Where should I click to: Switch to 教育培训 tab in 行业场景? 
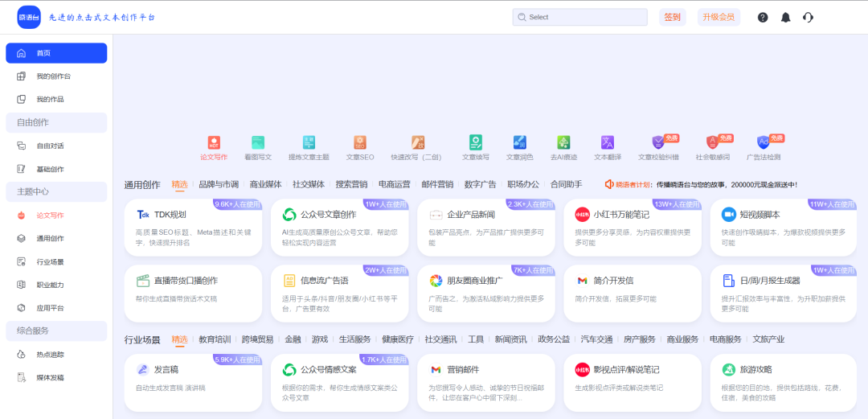click(215, 339)
